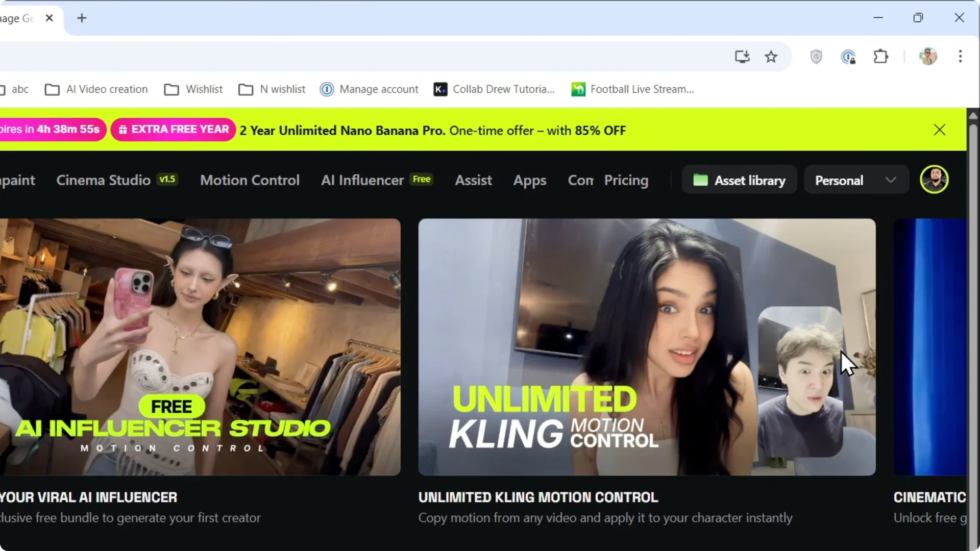
Task: Expand the Personal workspace dropdown
Action: pyautogui.click(x=856, y=180)
